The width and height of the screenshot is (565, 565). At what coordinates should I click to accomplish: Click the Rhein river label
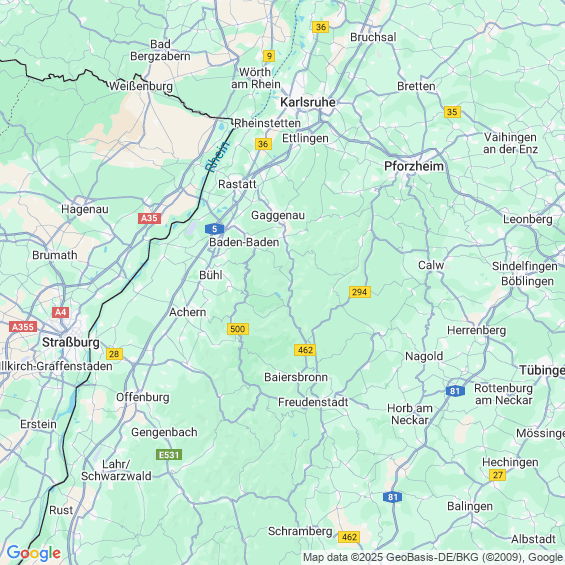pos(217,157)
